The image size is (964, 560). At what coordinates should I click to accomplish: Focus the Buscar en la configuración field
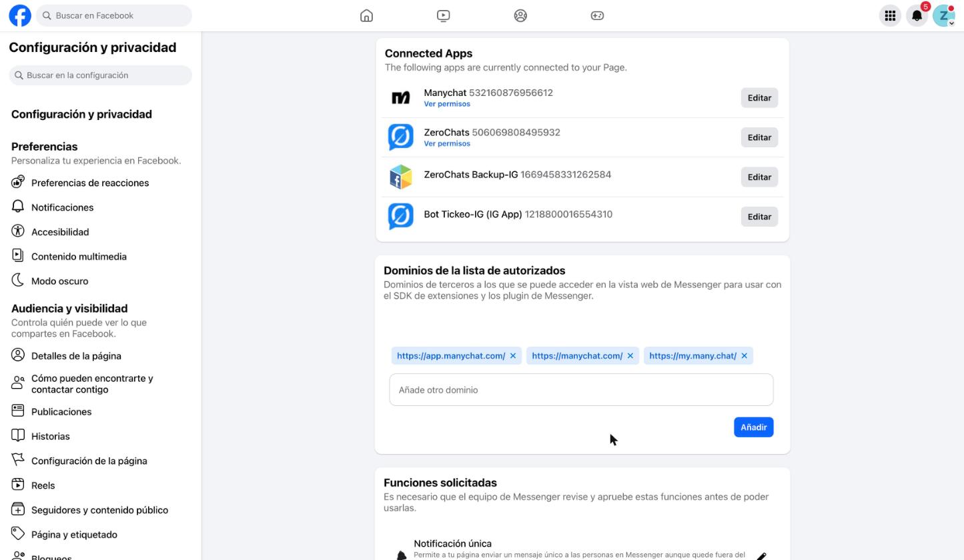click(101, 75)
